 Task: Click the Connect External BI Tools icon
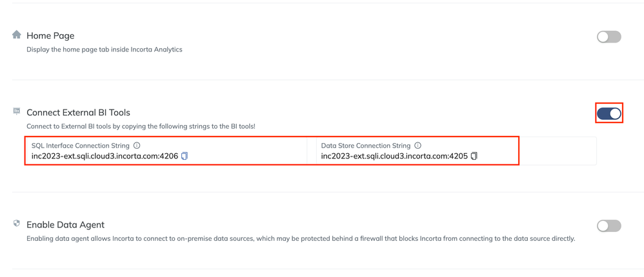pos(17,111)
